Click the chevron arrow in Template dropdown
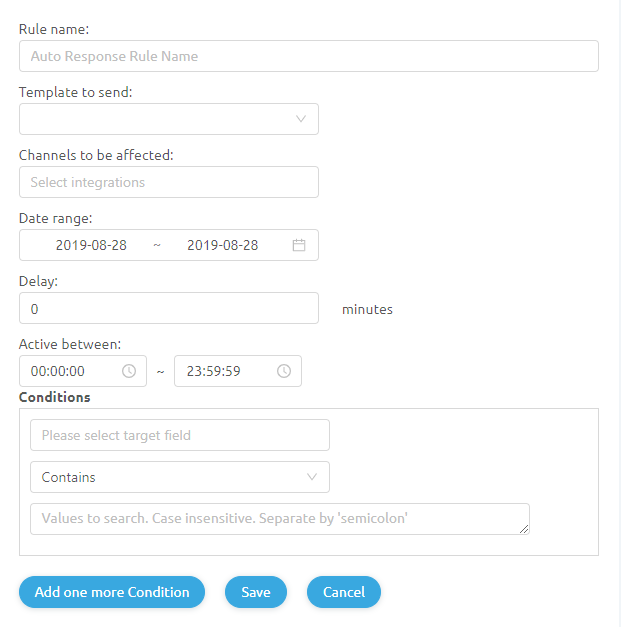This screenshot has width=621, height=627. pyautogui.click(x=301, y=119)
